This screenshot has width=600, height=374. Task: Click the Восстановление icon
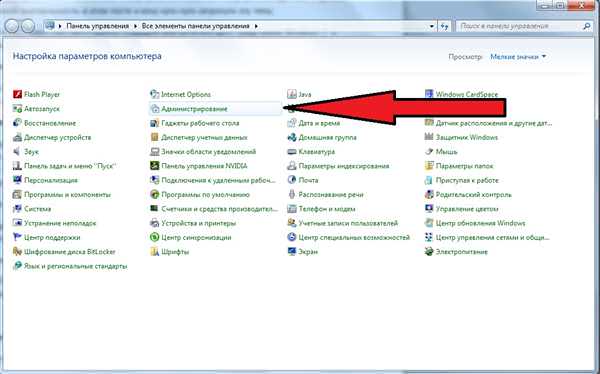pyautogui.click(x=17, y=123)
